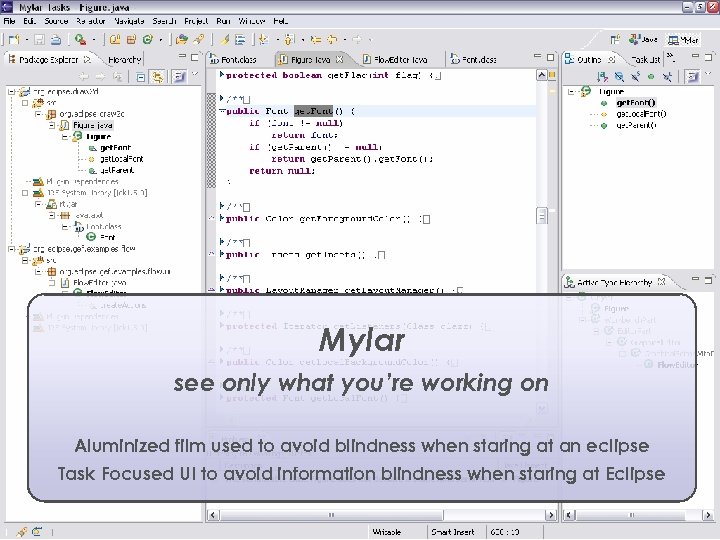Click the Run/Debug launch toolbar icon

pos(80,40)
